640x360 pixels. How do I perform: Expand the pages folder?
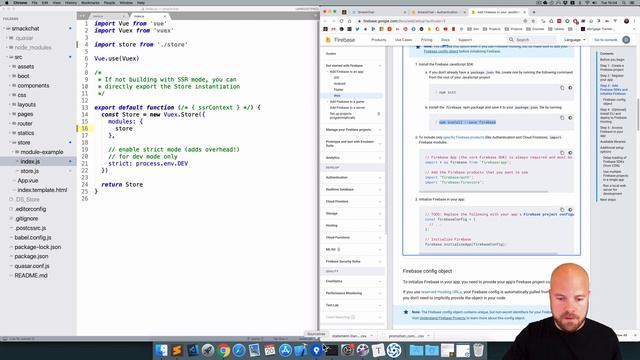(25, 114)
